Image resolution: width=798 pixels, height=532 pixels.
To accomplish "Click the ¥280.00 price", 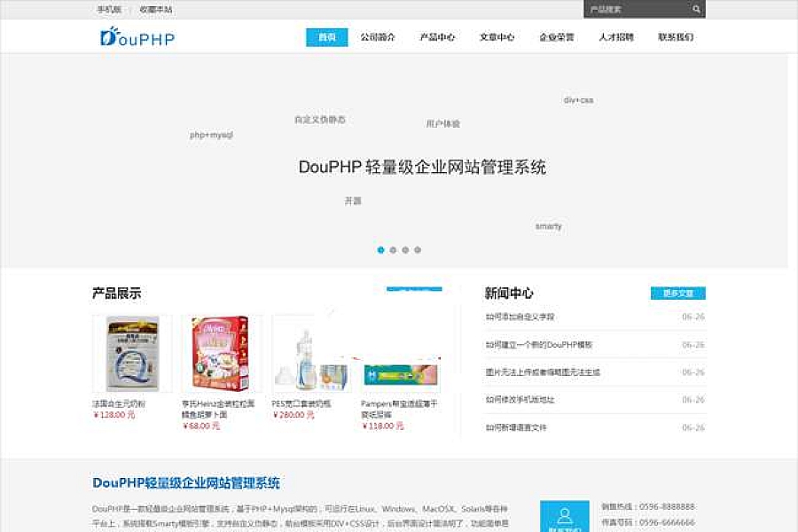I will pyautogui.click(x=293, y=415).
